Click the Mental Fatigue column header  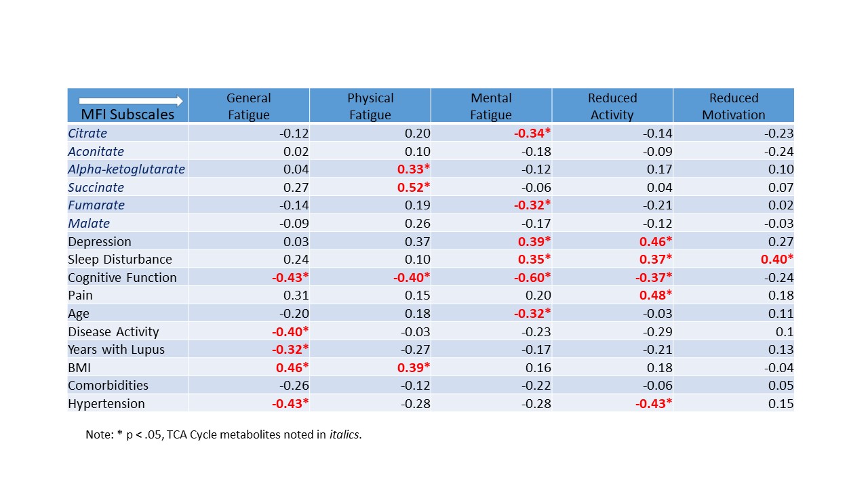491,106
